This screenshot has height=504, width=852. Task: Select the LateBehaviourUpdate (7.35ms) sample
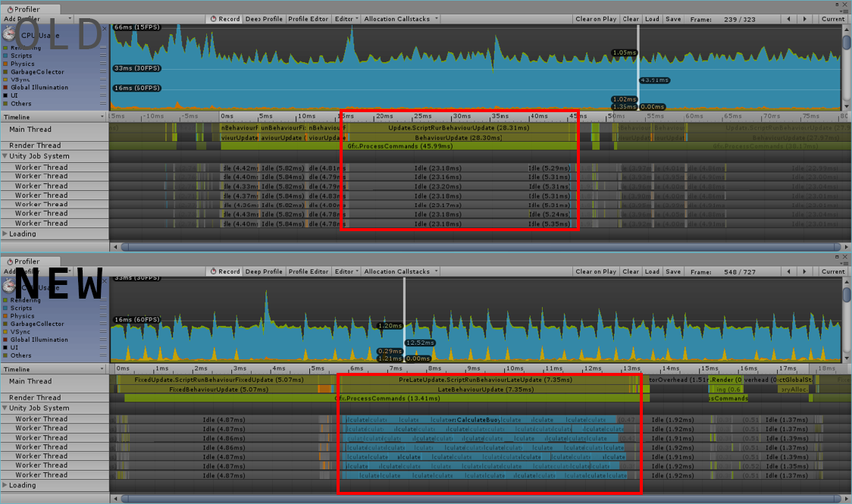[x=485, y=390]
